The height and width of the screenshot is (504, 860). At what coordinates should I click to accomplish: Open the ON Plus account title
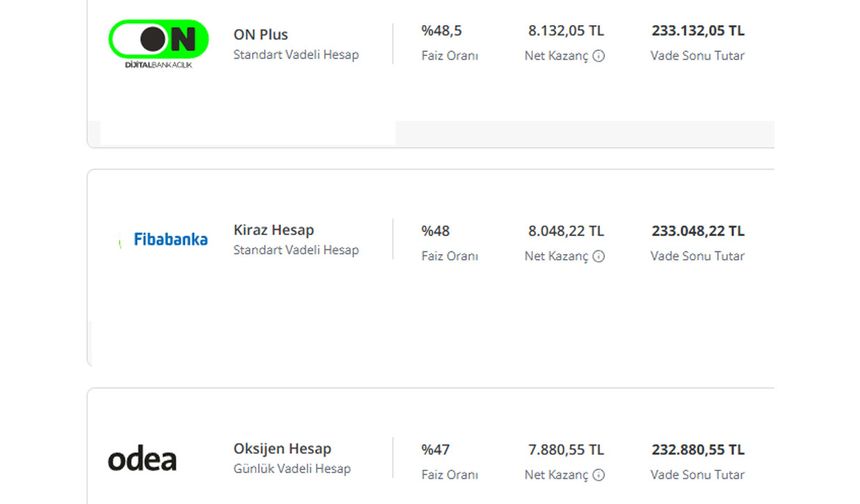260,34
